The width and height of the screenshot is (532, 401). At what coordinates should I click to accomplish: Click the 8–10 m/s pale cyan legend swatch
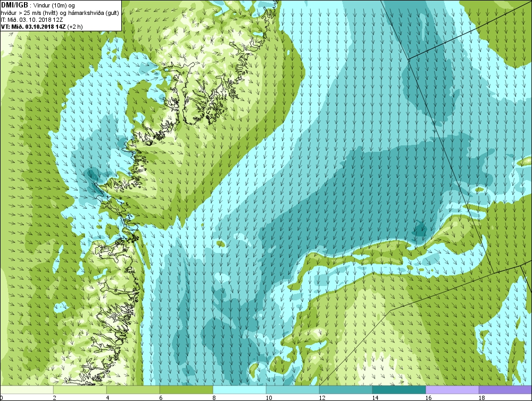pyautogui.click(x=239, y=389)
